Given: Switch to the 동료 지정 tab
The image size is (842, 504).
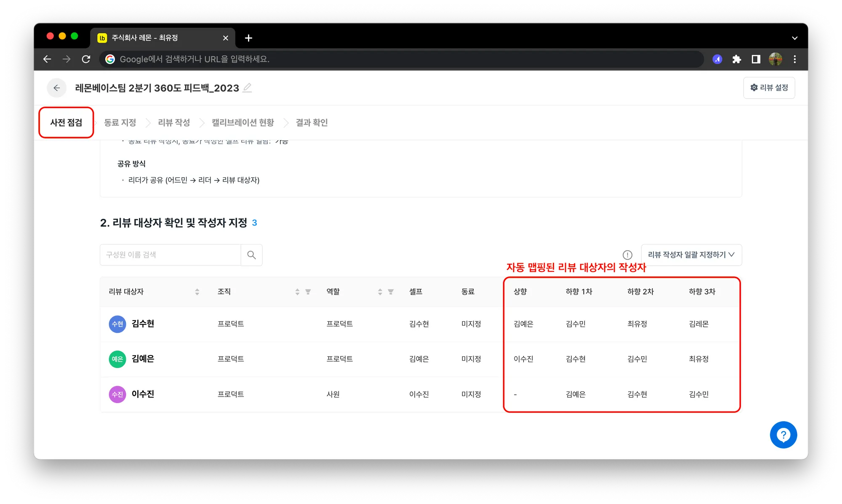Looking at the screenshot, I should coord(120,122).
